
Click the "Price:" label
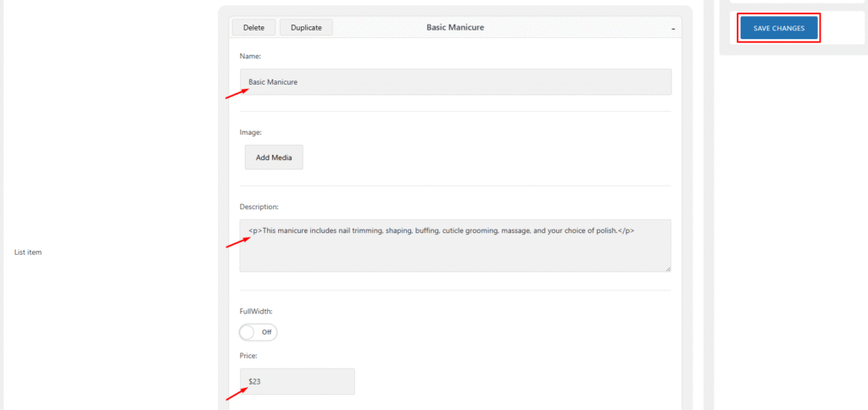(249, 356)
